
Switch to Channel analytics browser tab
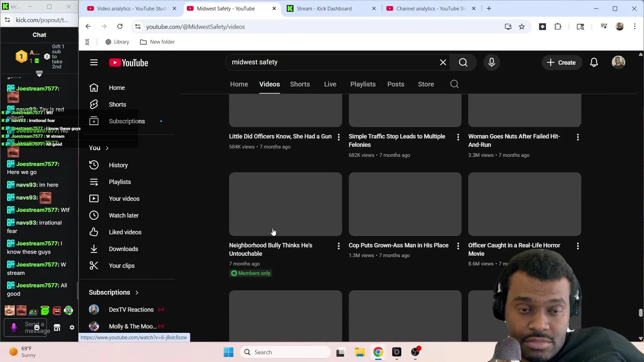pos(431,9)
